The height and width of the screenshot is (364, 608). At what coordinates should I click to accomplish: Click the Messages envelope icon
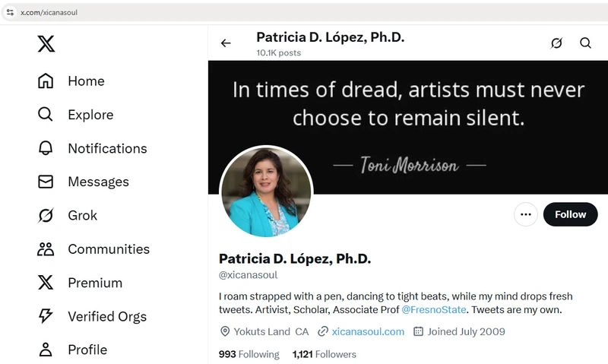point(46,182)
